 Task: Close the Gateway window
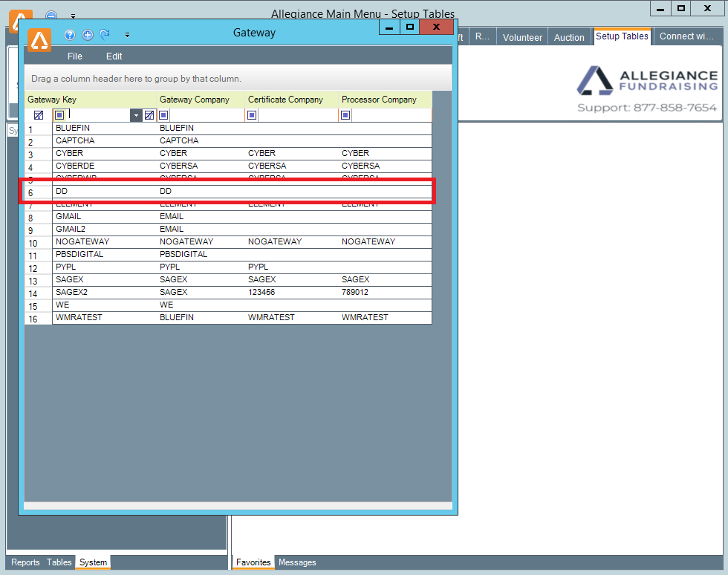click(436, 27)
